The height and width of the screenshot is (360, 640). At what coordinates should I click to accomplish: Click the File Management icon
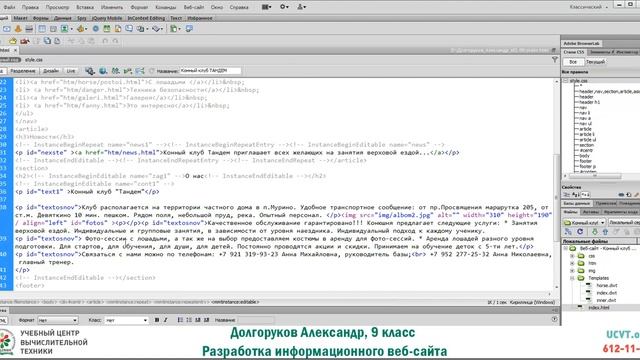(116, 71)
